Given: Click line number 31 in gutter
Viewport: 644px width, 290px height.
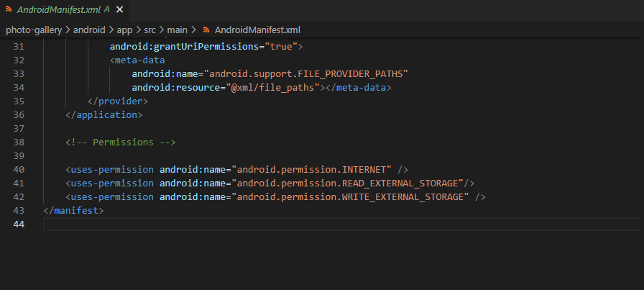Looking at the screenshot, I should [19, 47].
